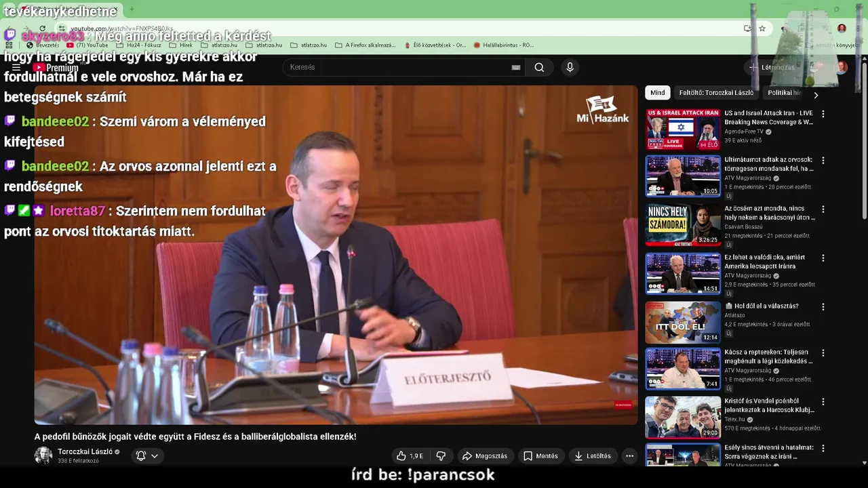Open options for Ultimátumot adtak az orvosok video
The image size is (868, 488).
[x=823, y=161]
